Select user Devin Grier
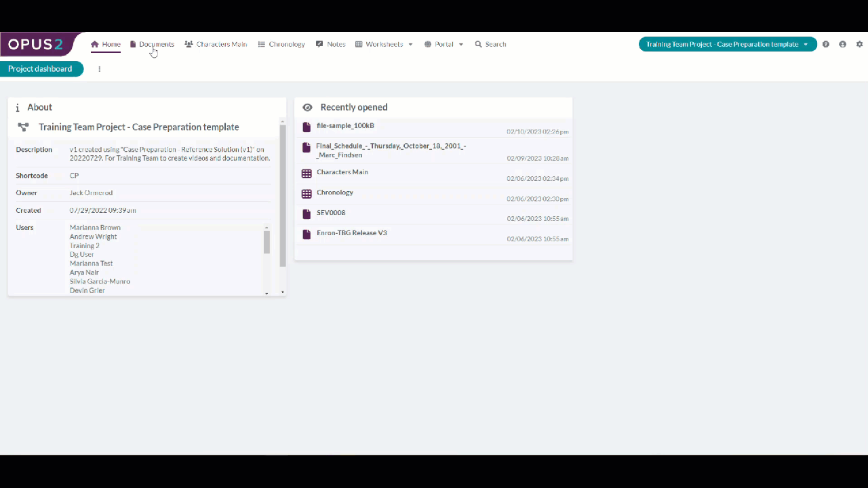Image resolution: width=868 pixels, height=488 pixels. coord(87,290)
